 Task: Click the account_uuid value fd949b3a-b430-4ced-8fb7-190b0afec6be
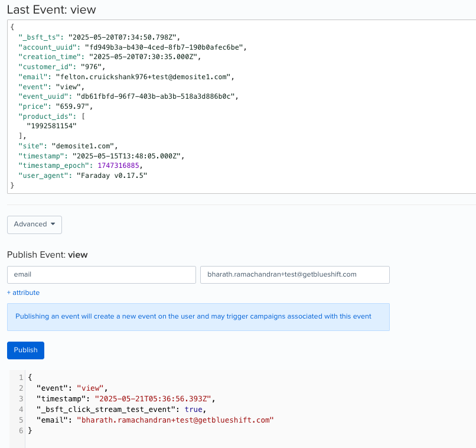(164, 47)
